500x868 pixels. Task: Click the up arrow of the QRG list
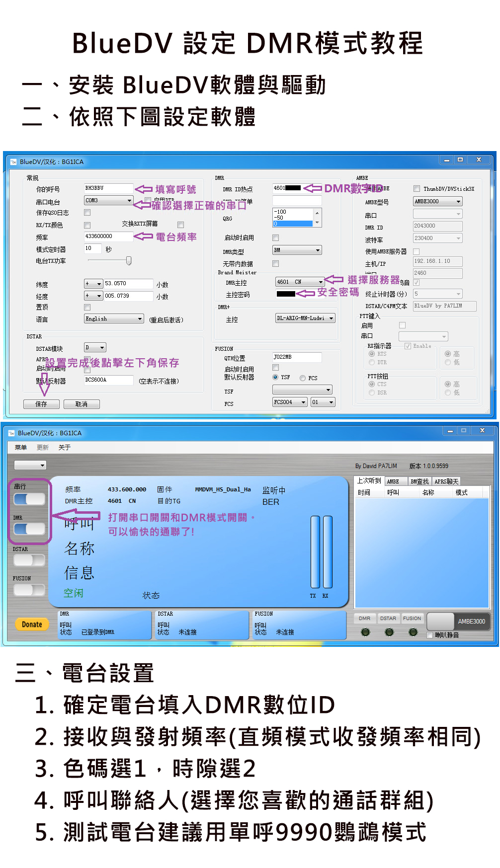point(317,212)
